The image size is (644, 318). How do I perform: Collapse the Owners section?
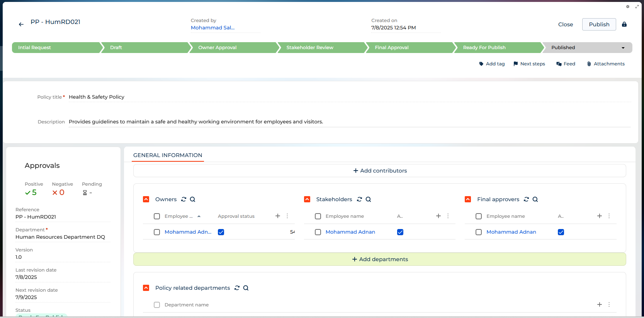tap(146, 199)
